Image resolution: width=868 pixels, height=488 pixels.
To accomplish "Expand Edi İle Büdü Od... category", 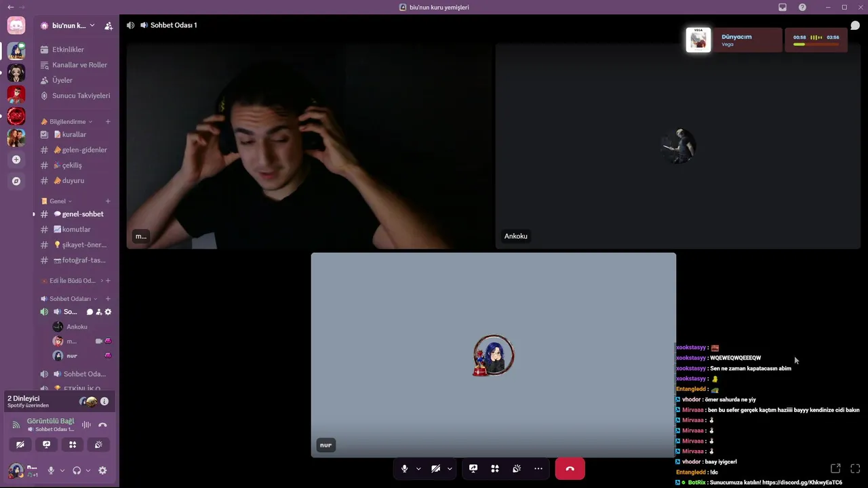I will tap(73, 281).
